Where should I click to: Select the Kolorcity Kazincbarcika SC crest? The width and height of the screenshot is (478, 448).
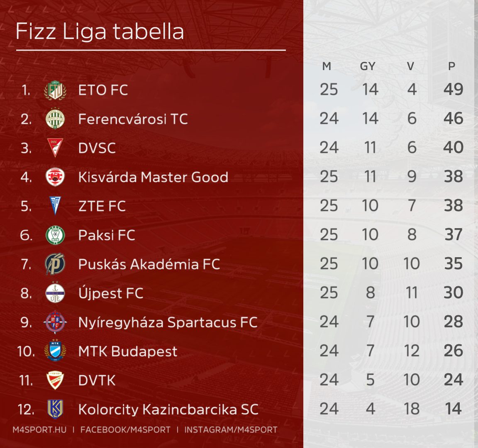[x=55, y=409]
